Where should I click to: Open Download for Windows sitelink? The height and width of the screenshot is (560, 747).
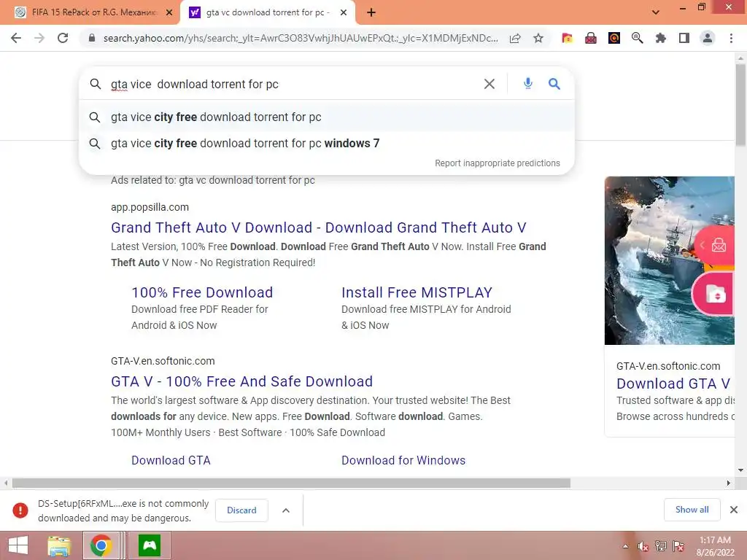coord(403,461)
